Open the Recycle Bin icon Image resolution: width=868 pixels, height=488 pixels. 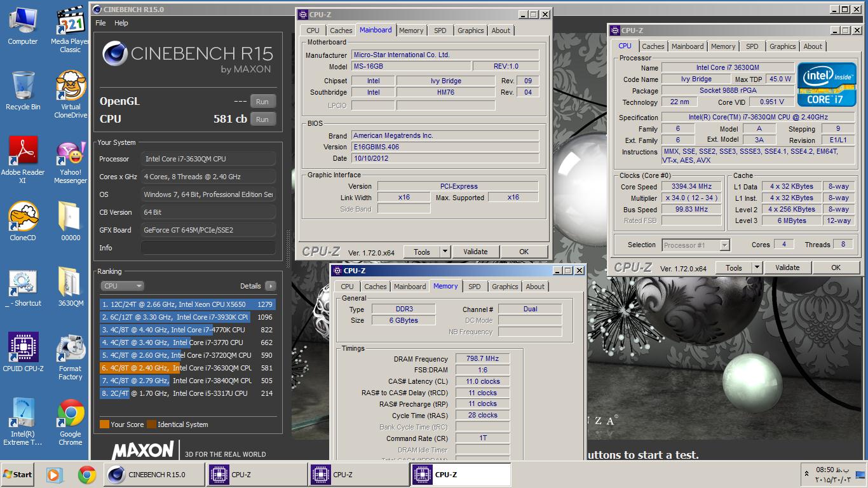23,91
